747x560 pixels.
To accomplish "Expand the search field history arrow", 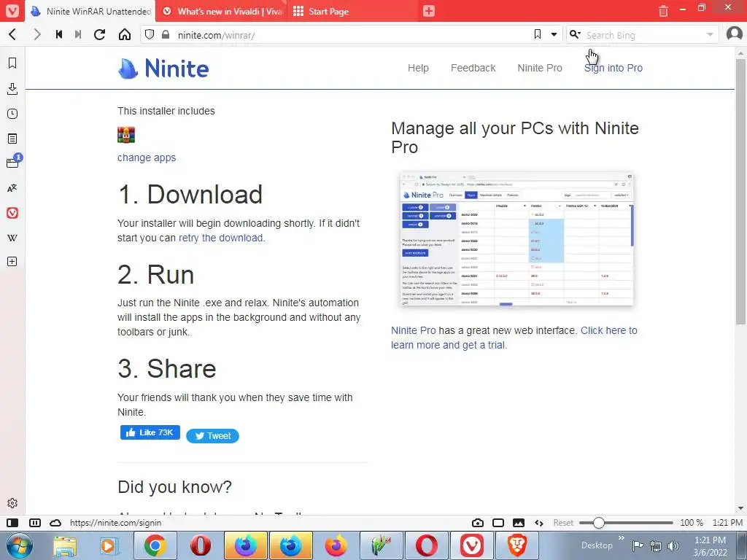I will coord(710,35).
